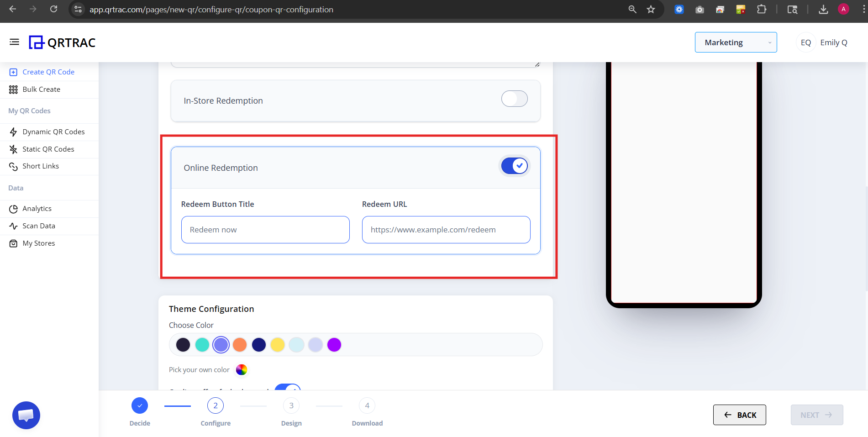The height and width of the screenshot is (437, 868).
Task: Open My Stores
Action: [x=38, y=243]
